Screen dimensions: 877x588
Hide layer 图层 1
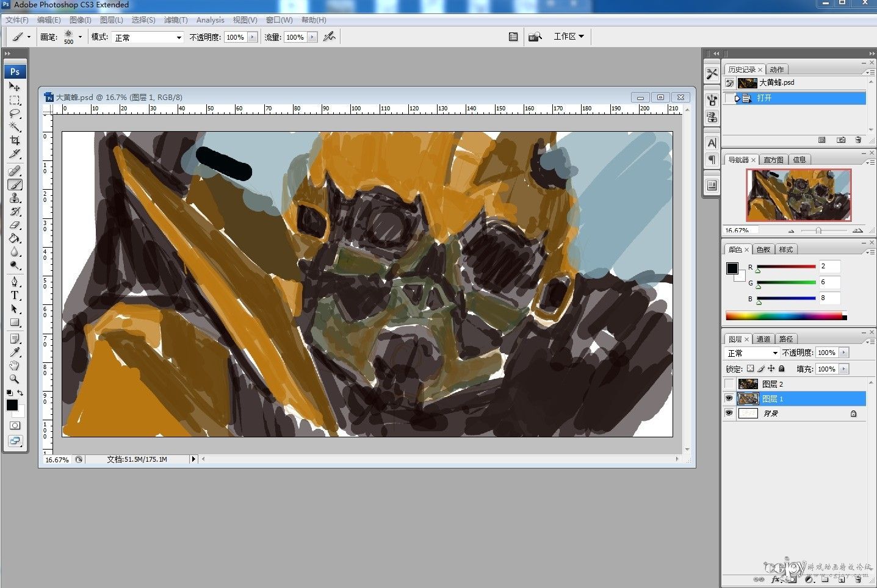pos(729,398)
